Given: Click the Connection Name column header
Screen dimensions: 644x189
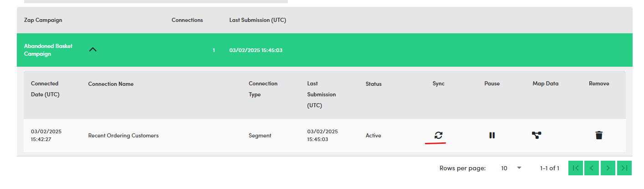Looking at the screenshot, I should [111, 84].
